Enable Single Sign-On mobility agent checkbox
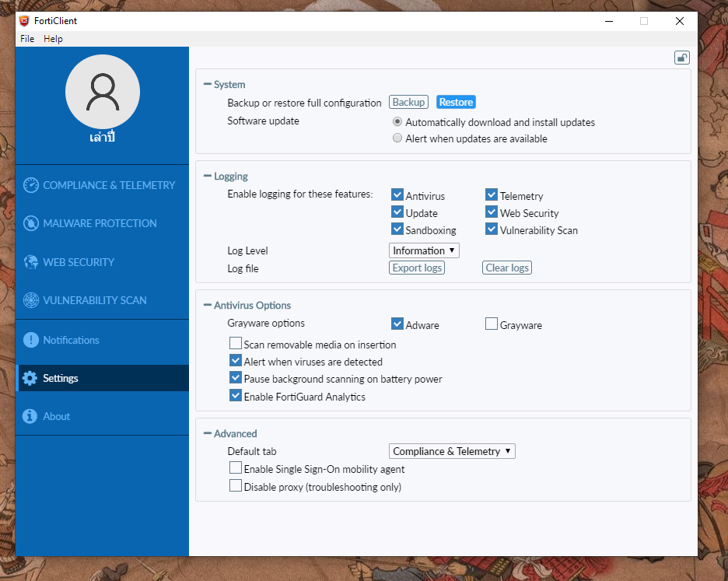The image size is (728, 581). [236, 467]
